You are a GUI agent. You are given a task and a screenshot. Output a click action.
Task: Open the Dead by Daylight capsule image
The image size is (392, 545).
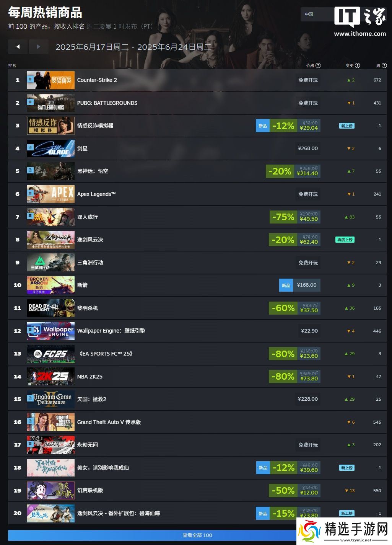click(x=51, y=308)
